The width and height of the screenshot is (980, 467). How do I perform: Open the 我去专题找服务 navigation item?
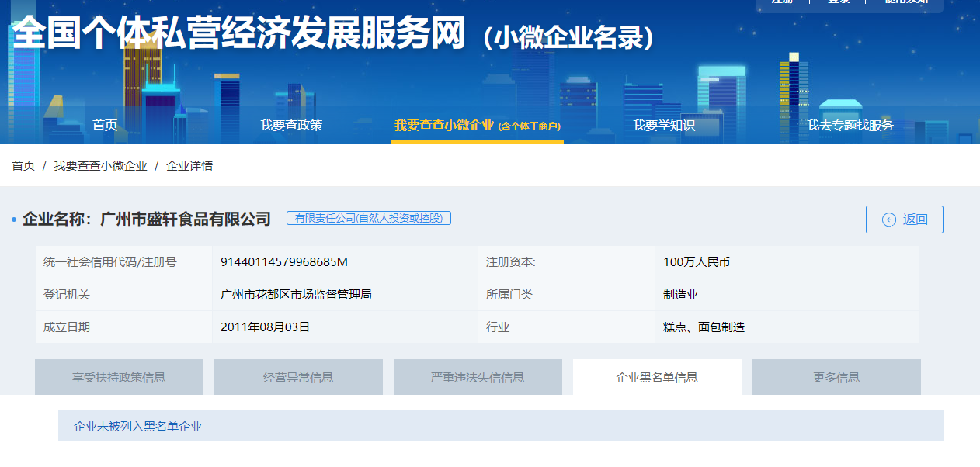coord(850,125)
